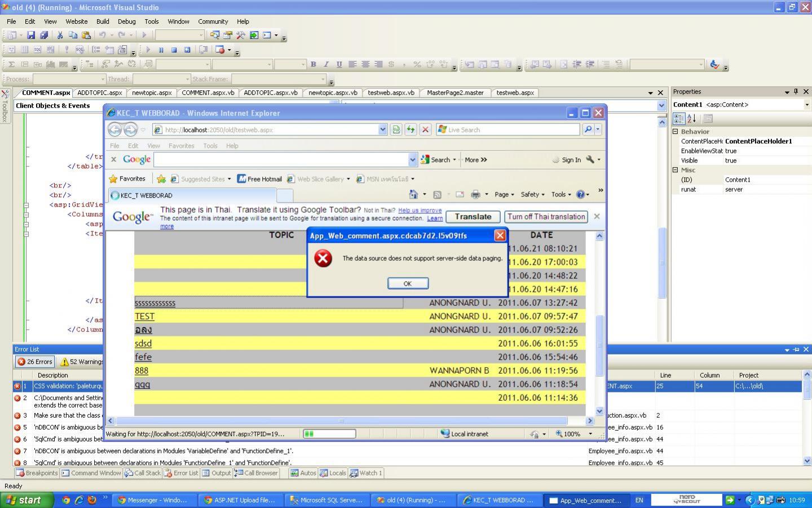This screenshot has height=508, width=812.
Task: Select the Output tab
Action: pyautogui.click(x=217, y=473)
